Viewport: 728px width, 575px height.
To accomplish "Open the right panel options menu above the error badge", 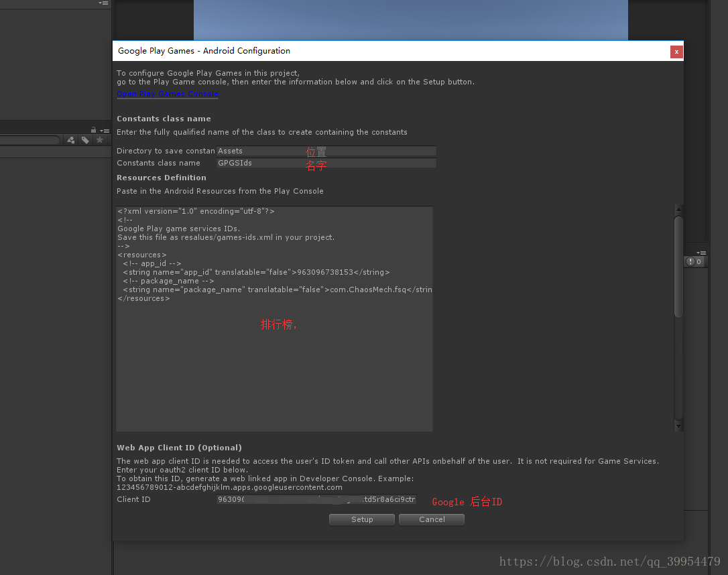I will click(x=701, y=253).
